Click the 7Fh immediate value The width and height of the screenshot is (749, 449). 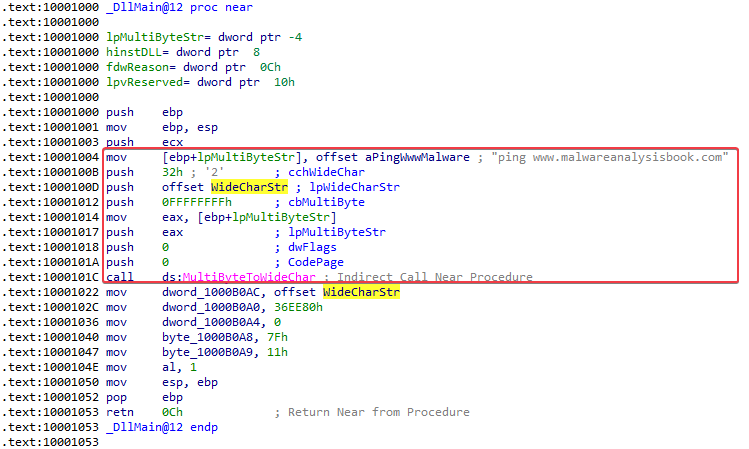[278, 337]
